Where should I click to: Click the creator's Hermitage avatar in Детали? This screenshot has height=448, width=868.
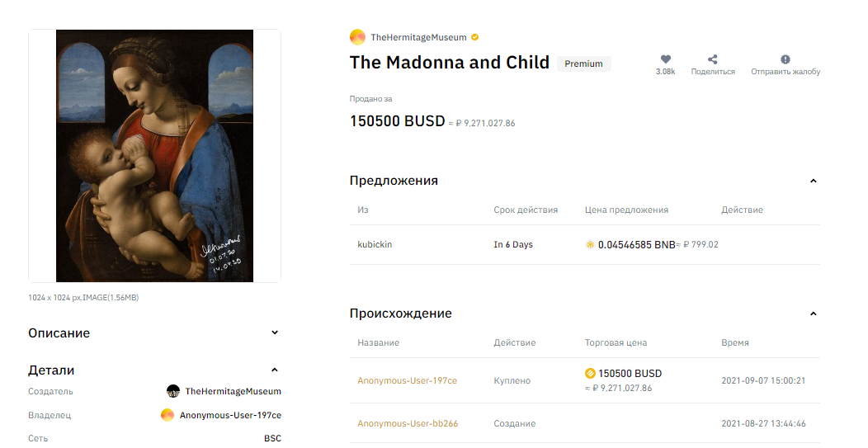click(x=173, y=391)
